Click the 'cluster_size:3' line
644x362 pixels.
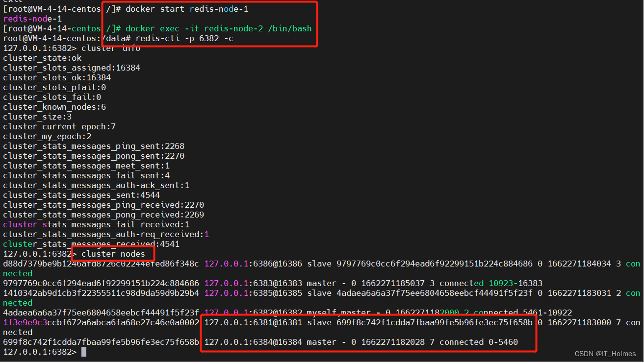37,117
